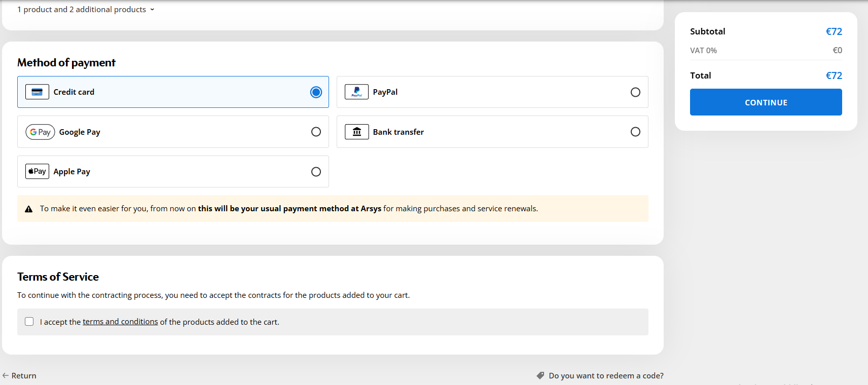Click the bank building icon

coord(356,132)
